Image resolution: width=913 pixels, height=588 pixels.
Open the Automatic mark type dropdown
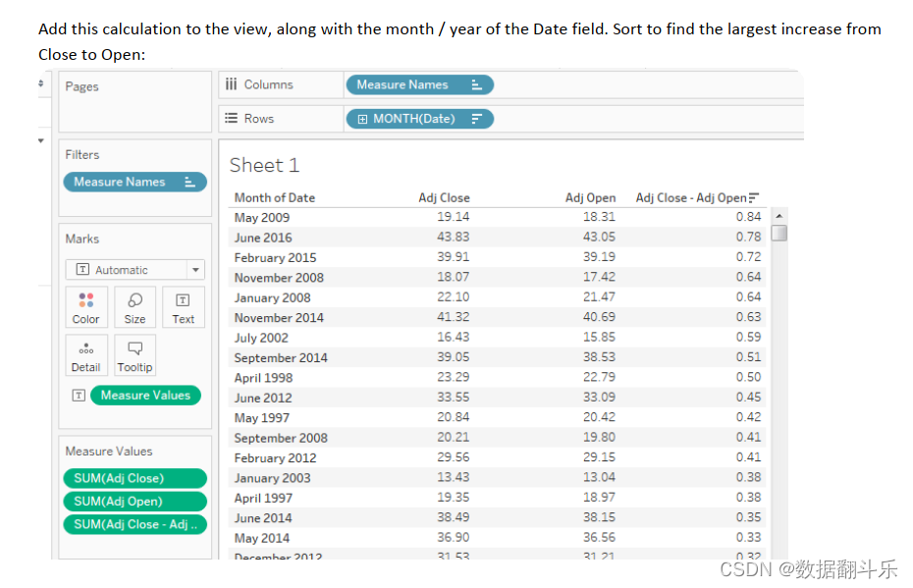pyautogui.click(x=195, y=270)
